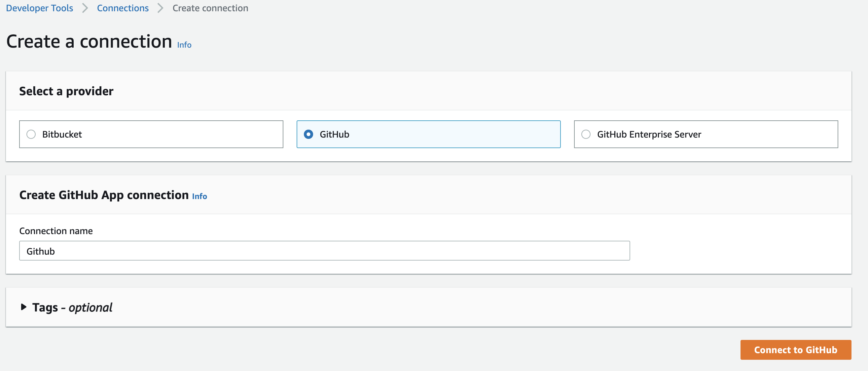Viewport: 868px width, 371px height.
Task: Go to Connections breadcrumb link
Action: pos(123,8)
